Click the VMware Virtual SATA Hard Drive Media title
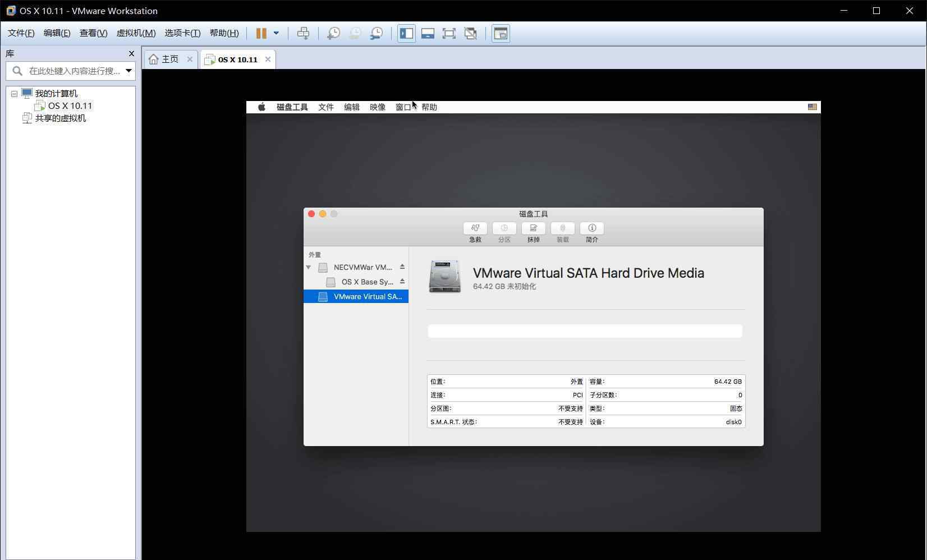927x560 pixels. 589,273
